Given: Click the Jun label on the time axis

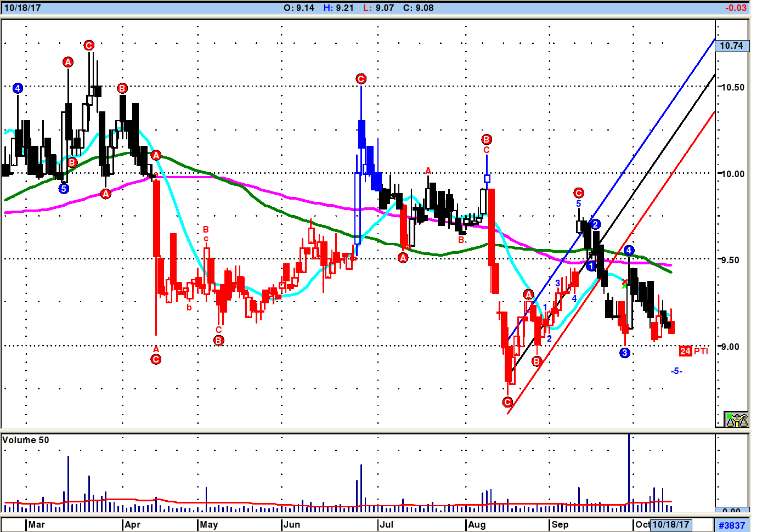Looking at the screenshot, I should pyautogui.click(x=292, y=524).
